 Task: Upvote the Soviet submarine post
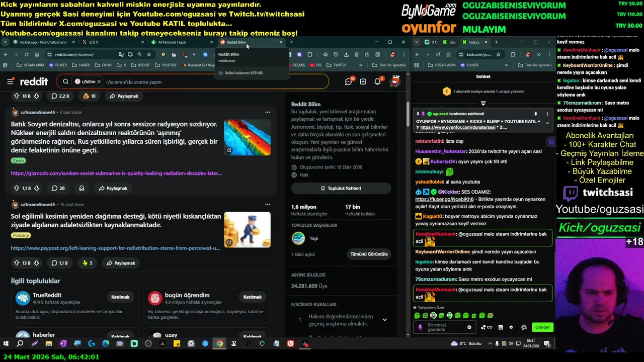click(17, 188)
